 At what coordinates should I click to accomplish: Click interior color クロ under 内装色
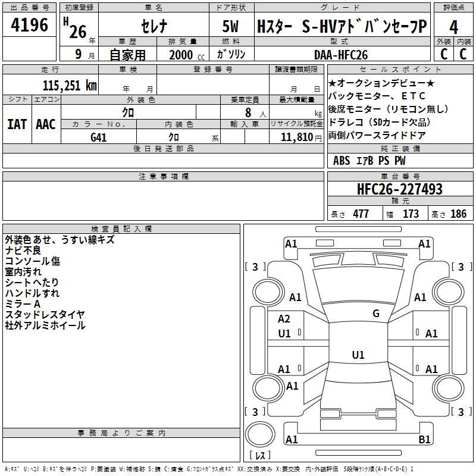[x=174, y=137]
